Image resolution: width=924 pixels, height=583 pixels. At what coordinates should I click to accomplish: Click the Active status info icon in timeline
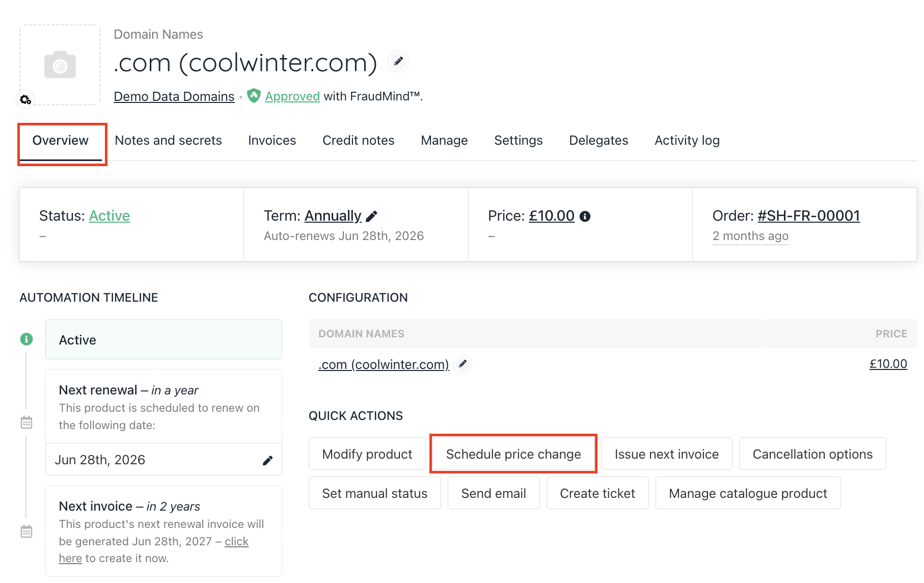(26, 339)
